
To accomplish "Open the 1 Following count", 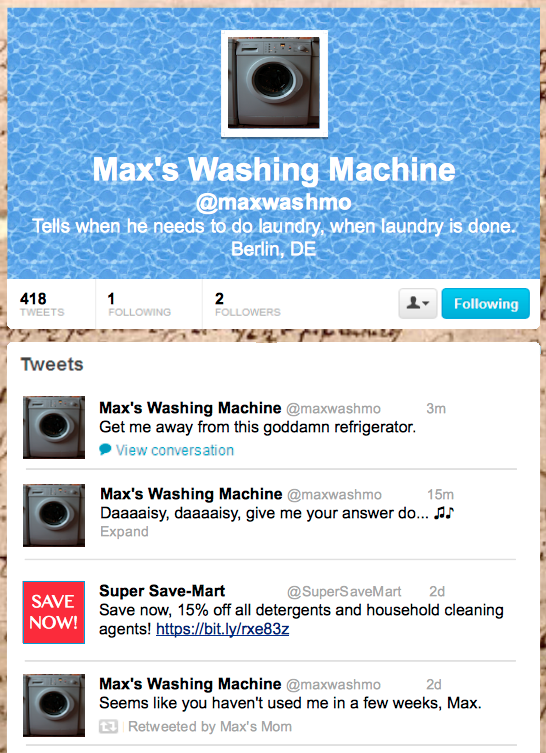I will 139,304.
